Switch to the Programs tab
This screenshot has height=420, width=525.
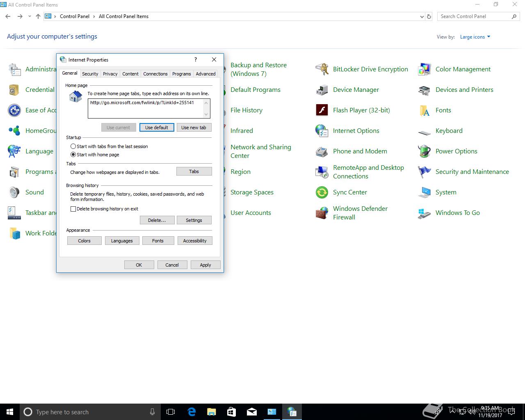coord(181,74)
